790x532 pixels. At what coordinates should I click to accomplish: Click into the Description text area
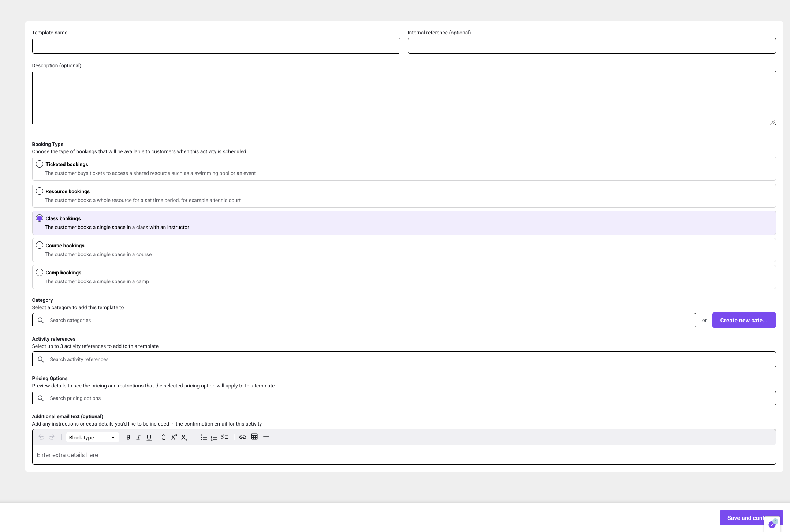coord(404,98)
